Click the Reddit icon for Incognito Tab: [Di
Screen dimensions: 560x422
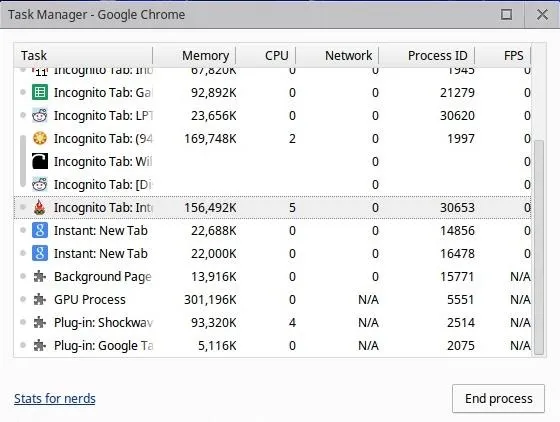click(40, 184)
